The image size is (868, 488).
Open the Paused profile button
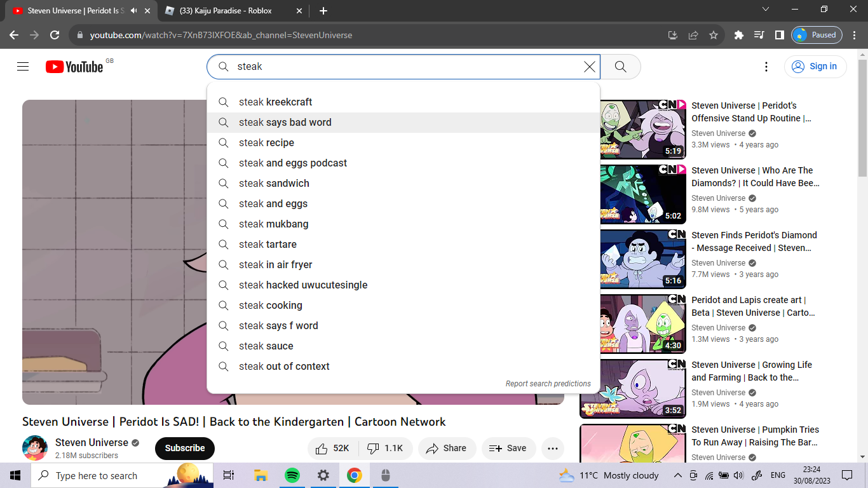tap(817, 35)
